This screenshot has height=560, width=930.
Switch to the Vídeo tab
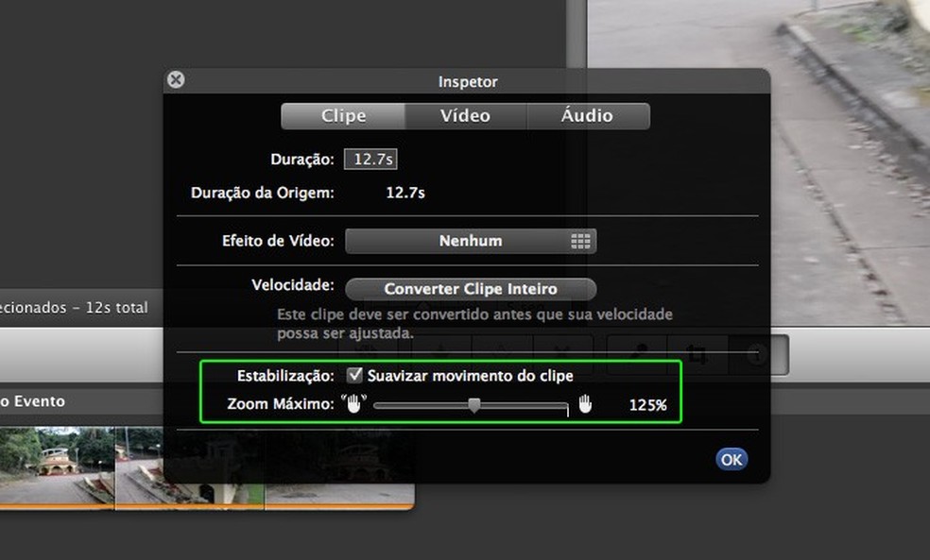pyautogui.click(x=466, y=115)
